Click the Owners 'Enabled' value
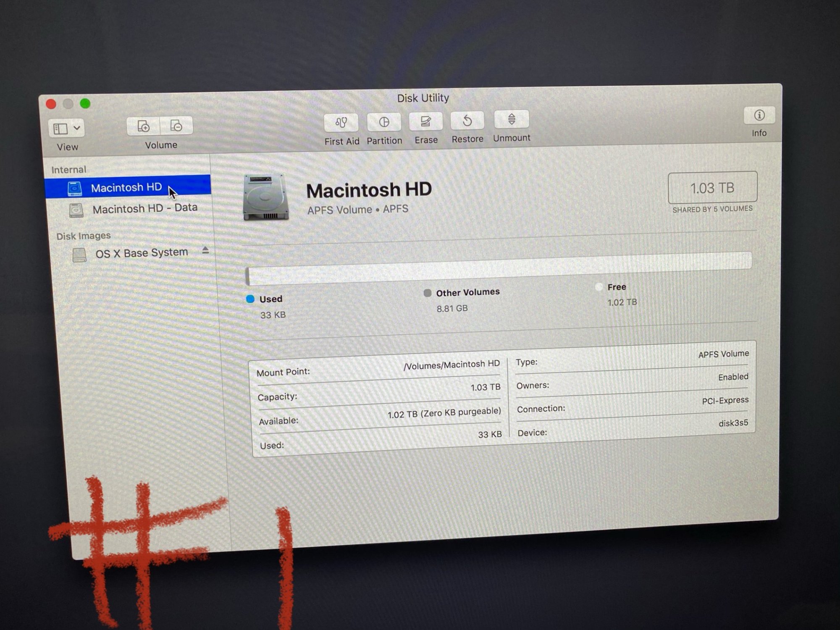Viewport: 840px width, 630px height. (733, 377)
